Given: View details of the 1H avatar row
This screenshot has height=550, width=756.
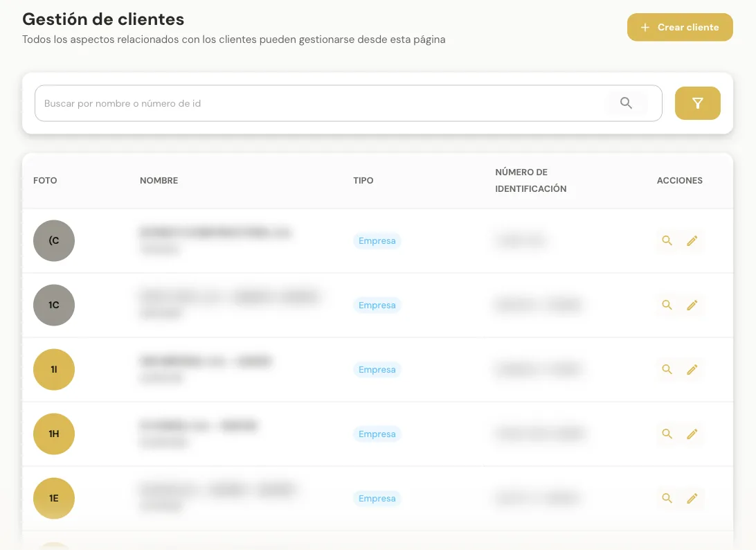Looking at the screenshot, I should pyautogui.click(x=667, y=434).
